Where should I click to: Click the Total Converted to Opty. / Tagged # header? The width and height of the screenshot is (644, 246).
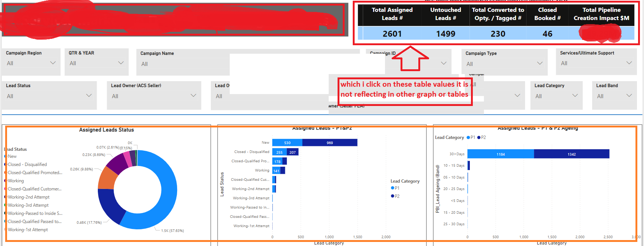pyautogui.click(x=498, y=14)
